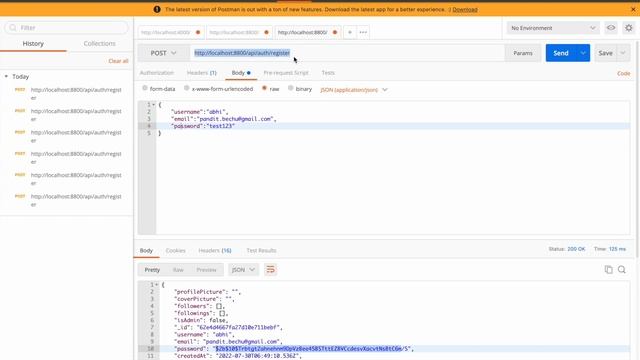
Task: Select the first open request tab
Action: 170,32
